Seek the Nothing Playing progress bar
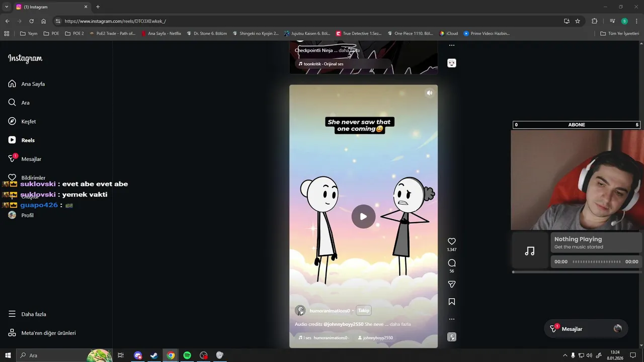 click(596, 261)
